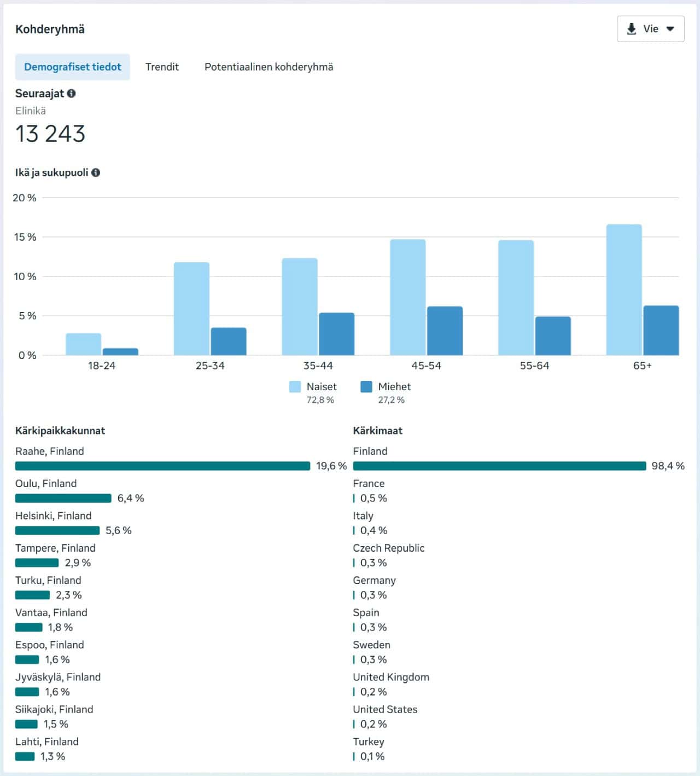Image resolution: width=700 pixels, height=776 pixels.
Task: Click the men's bar for 18-24 group
Action: coord(120,351)
